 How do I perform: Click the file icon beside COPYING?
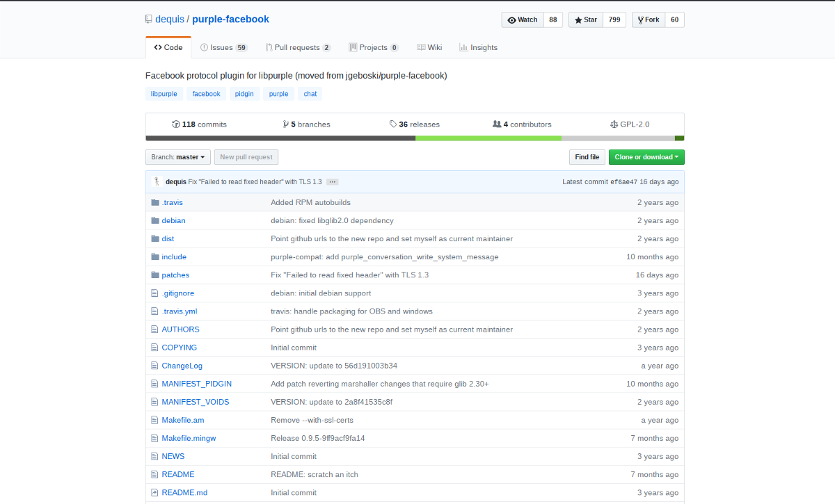(155, 348)
